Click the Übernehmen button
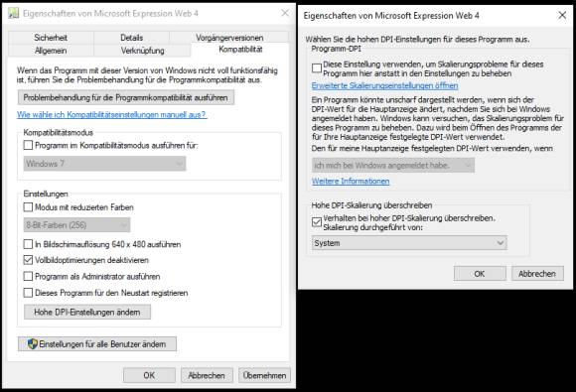This screenshot has width=576, height=392. [x=264, y=375]
